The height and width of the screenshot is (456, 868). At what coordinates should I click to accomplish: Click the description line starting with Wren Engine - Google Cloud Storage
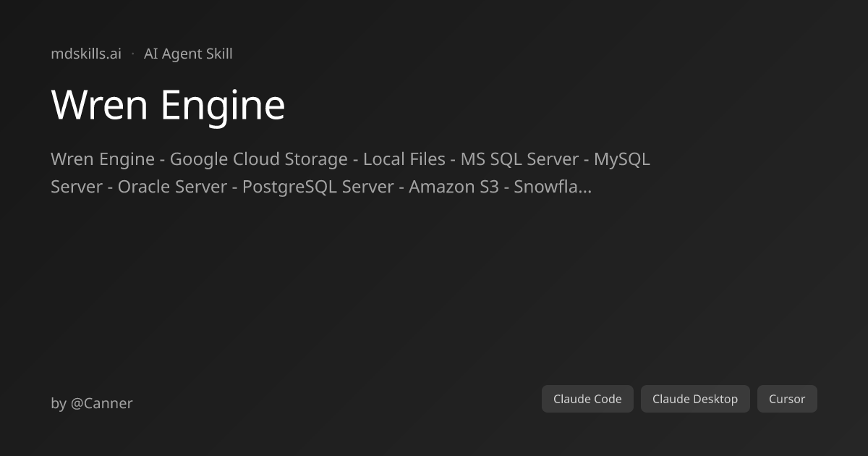pyautogui.click(x=350, y=159)
